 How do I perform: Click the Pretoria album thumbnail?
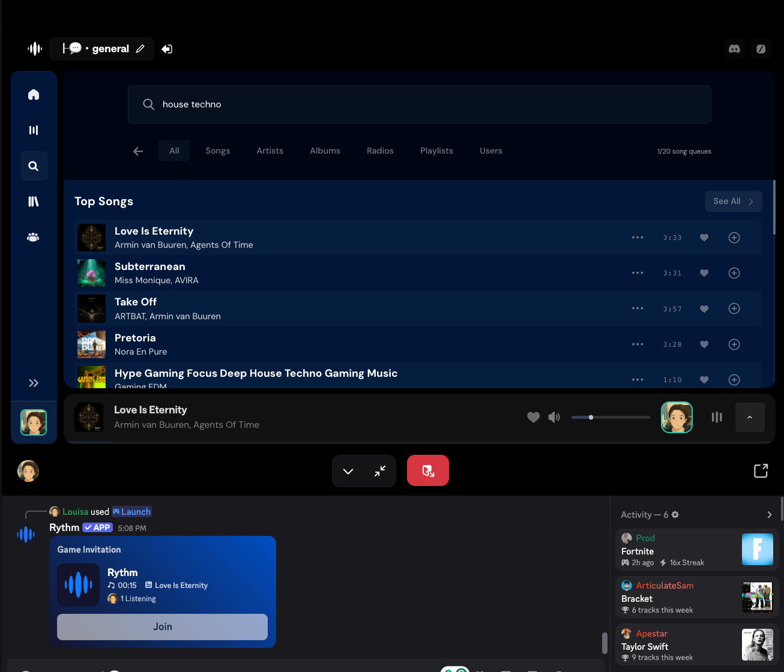(92, 344)
